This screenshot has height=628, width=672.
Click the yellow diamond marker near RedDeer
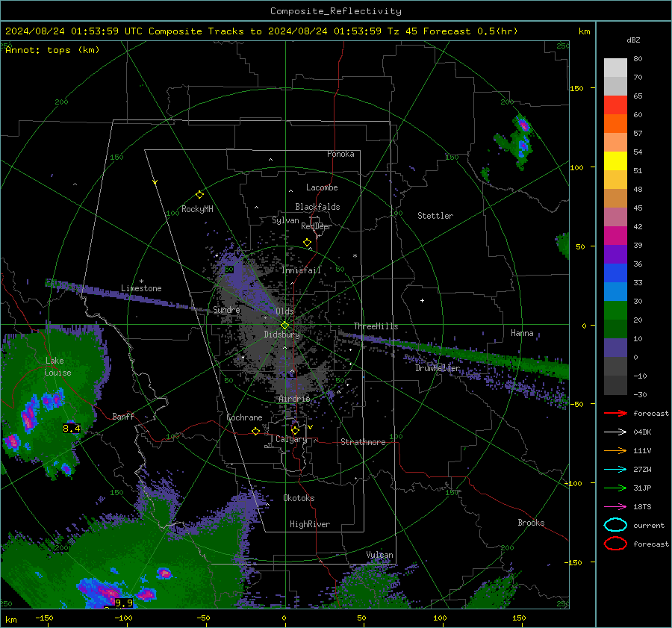307,243
